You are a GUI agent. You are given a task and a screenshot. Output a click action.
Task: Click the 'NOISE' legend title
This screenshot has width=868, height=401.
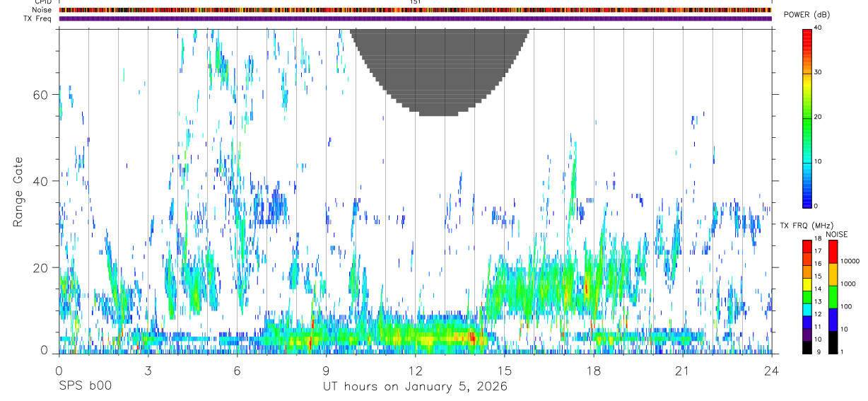click(x=836, y=234)
